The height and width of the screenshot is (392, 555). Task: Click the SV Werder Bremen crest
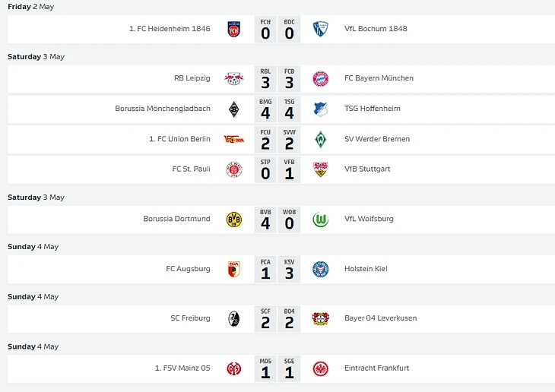click(x=320, y=139)
